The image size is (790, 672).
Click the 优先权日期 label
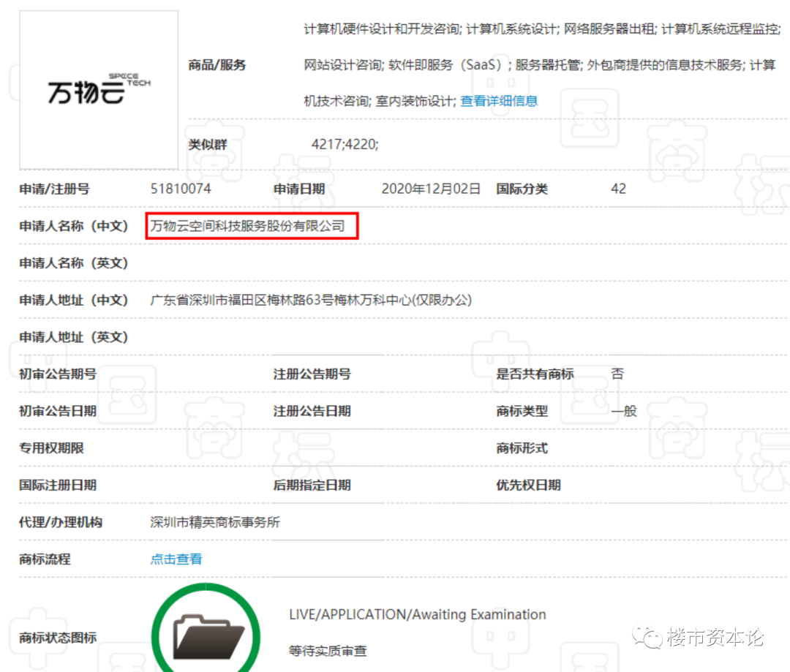tap(529, 485)
